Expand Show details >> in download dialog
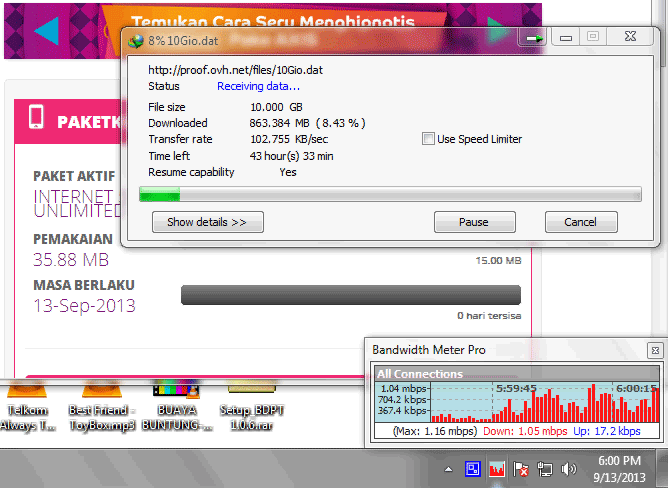 tap(207, 222)
